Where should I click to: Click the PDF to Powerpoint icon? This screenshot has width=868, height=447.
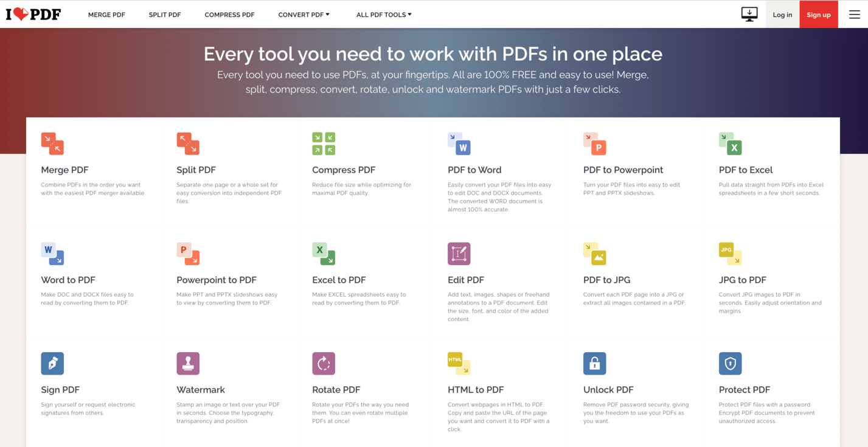click(x=595, y=144)
